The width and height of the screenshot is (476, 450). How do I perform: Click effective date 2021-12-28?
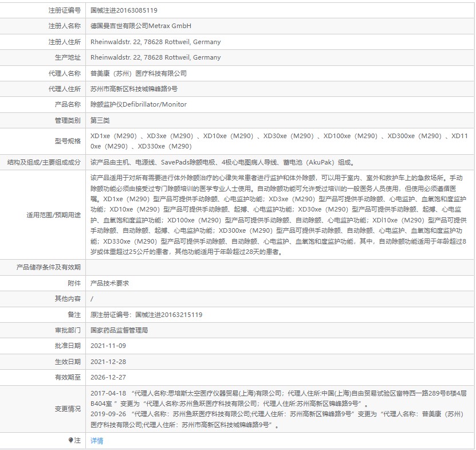[x=108, y=362]
